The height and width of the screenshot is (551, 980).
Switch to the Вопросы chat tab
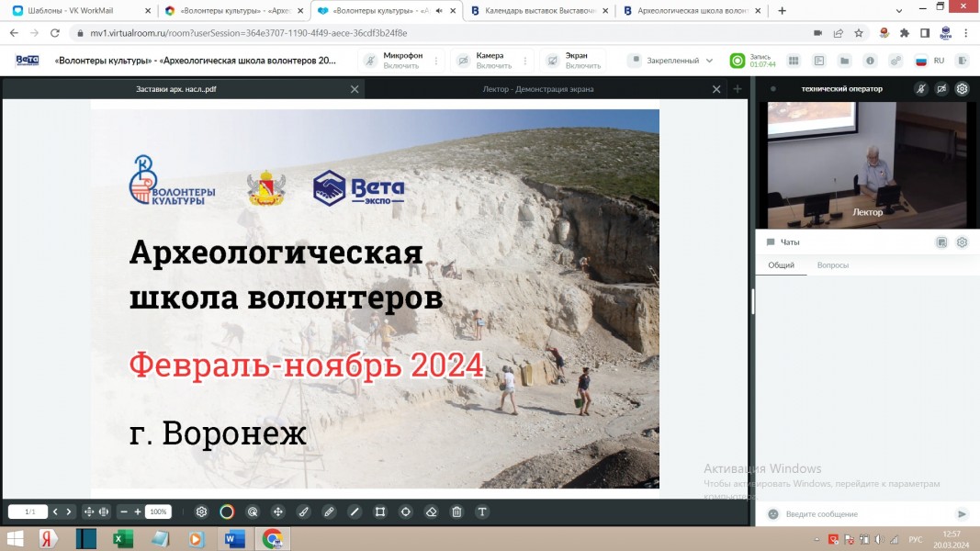click(x=832, y=265)
